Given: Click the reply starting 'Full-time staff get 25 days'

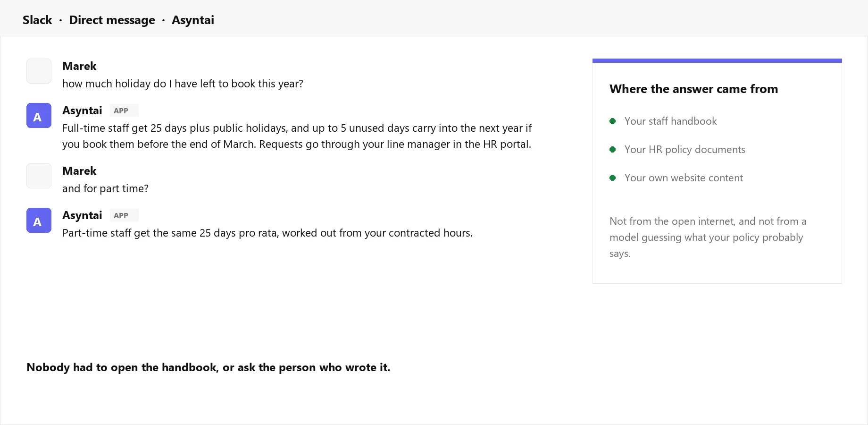Looking at the screenshot, I should 297,136.
